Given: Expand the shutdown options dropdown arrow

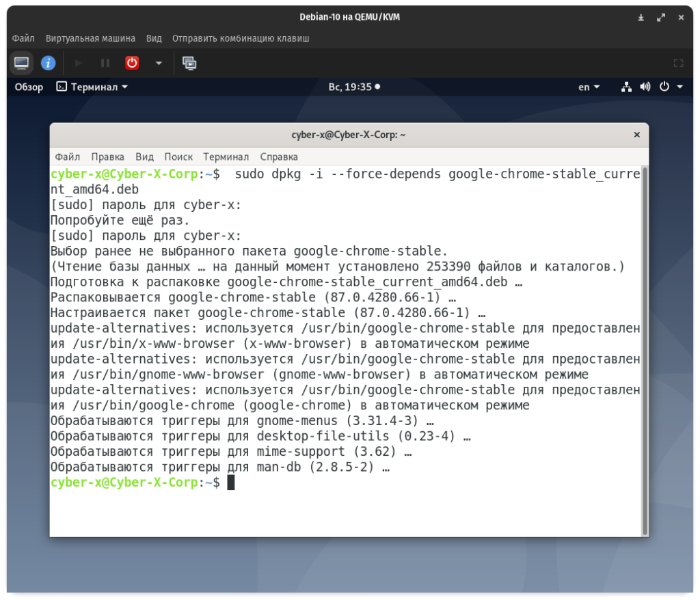Looking at the screenshot, I should [x=159, y=63].
